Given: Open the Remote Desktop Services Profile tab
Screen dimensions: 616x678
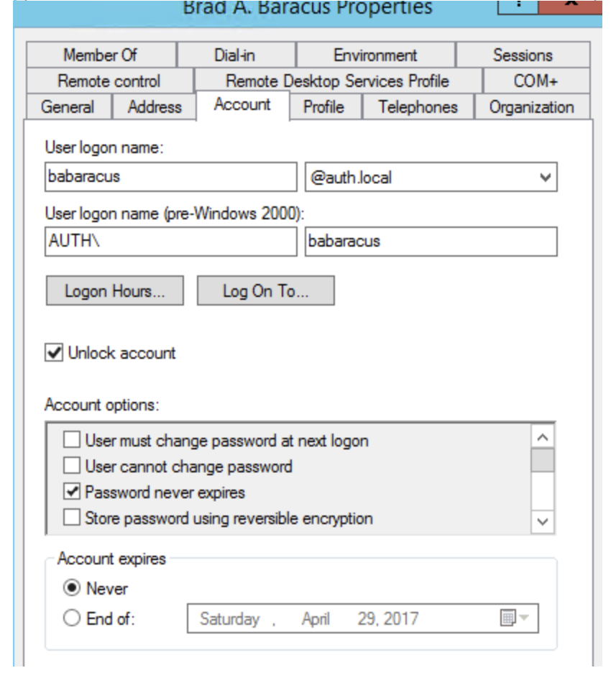Looking at the screenshot, I should [338, 81].
